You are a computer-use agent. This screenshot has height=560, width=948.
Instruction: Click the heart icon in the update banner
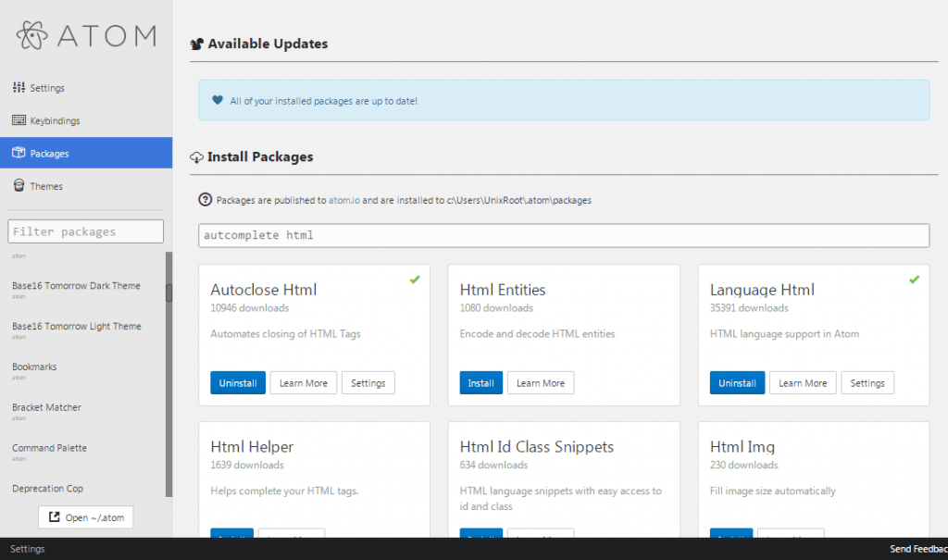217,100
